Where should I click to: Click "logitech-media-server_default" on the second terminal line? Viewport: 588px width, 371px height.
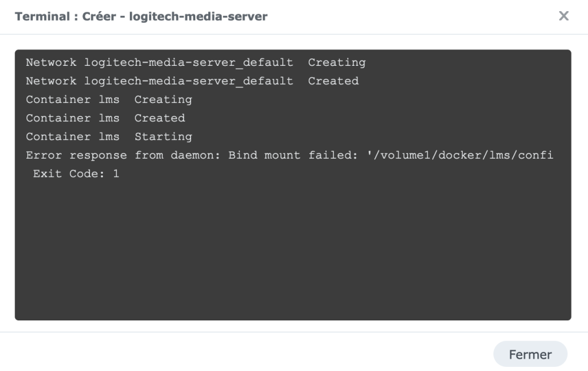point(188,81)
